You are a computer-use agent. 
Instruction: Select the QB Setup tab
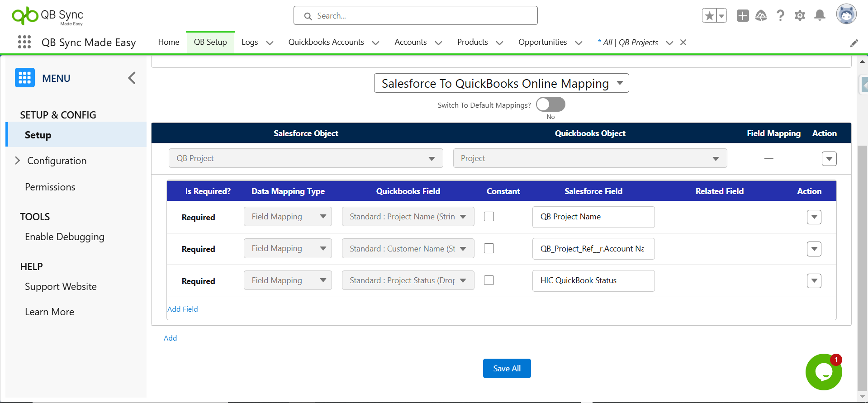[x=210, y=42]
